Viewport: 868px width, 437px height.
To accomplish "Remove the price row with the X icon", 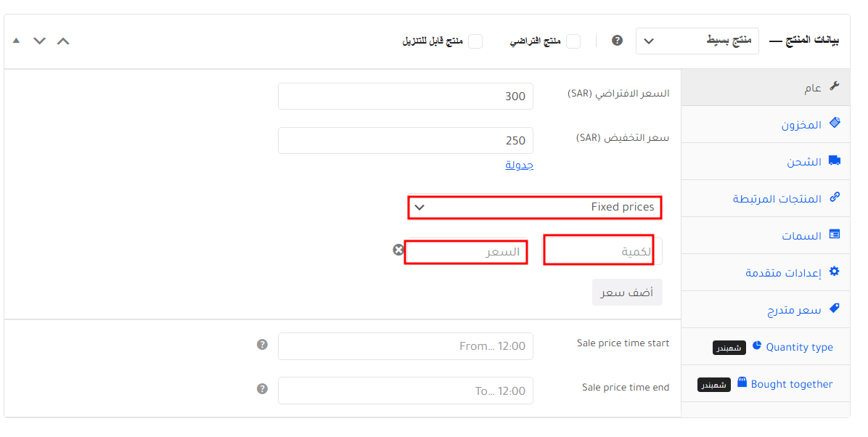I will [x=398, y=250].
